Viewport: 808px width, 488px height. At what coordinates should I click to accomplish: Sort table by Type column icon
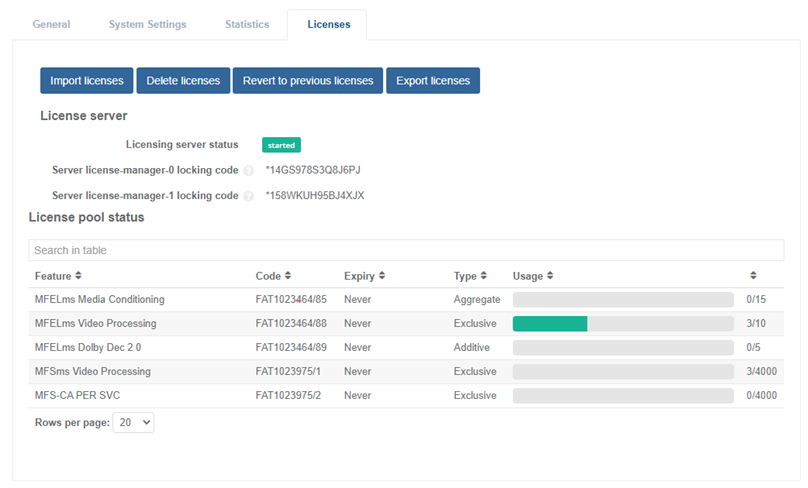tap(484, 276)
